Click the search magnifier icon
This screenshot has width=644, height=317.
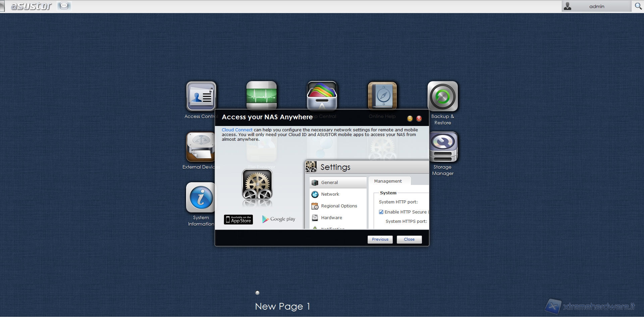click(x=638, y=6)
